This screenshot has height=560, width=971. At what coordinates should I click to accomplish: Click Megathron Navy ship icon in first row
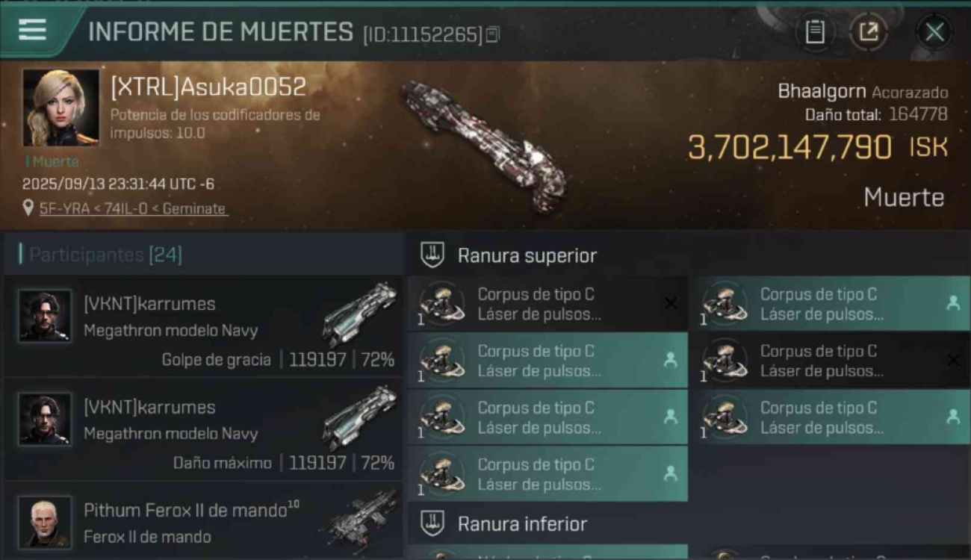coord(360,314)
